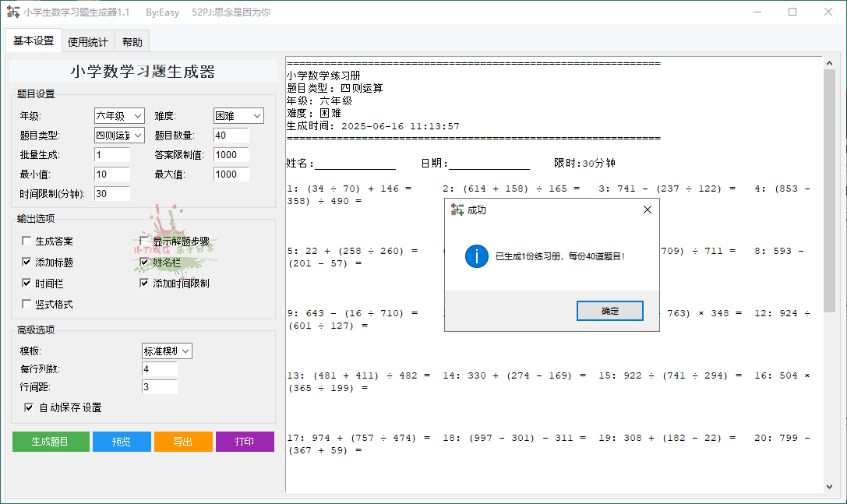Disable the 自动保存设置 checkbox
The width and height of the screenshot is (847, 504).
tap(29, 407)
